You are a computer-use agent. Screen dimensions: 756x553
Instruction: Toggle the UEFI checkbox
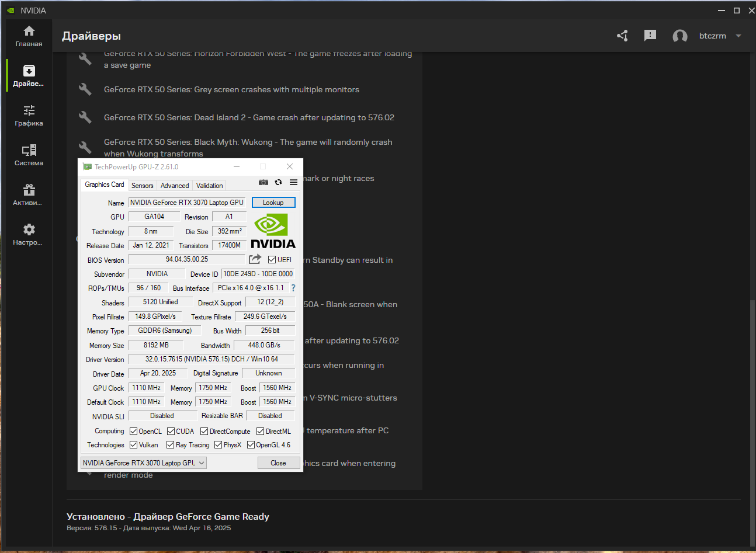(272, 260)
